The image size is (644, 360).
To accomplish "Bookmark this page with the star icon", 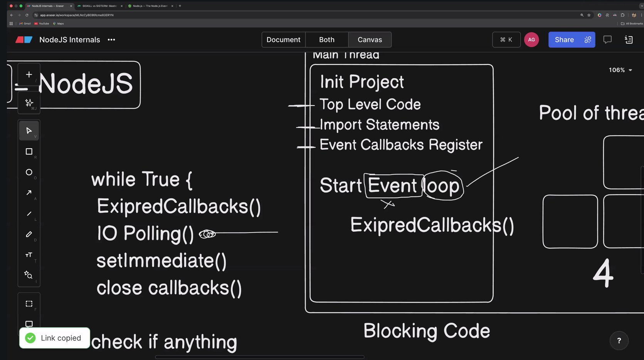I will (x=589, y=15).
